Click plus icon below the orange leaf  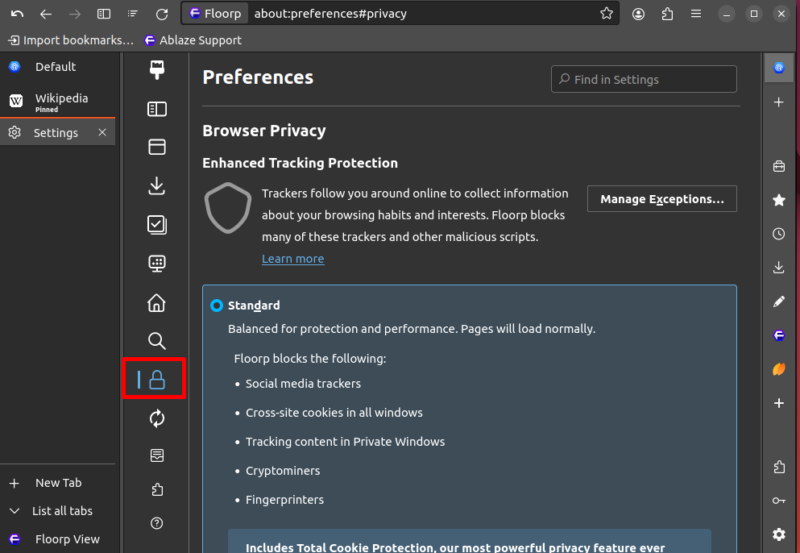pos(779,404)
